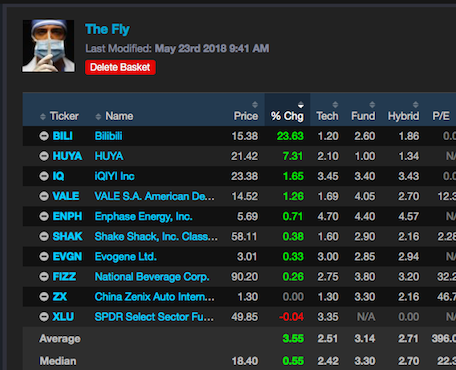
Task: Click the -0.04 percent change value
Action: tap(291, 317)
